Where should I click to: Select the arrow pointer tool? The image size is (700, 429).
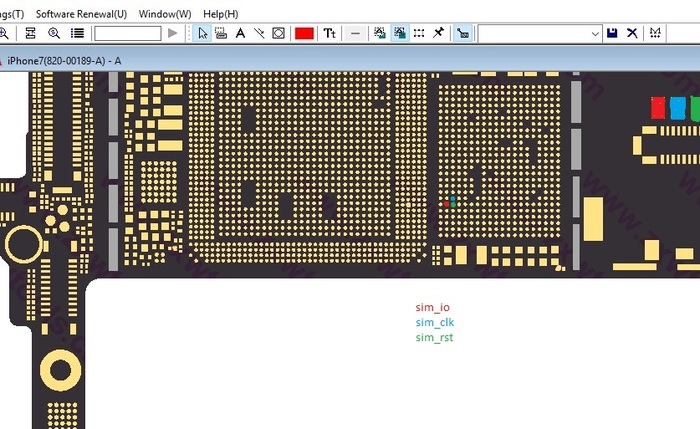point(203,33)
